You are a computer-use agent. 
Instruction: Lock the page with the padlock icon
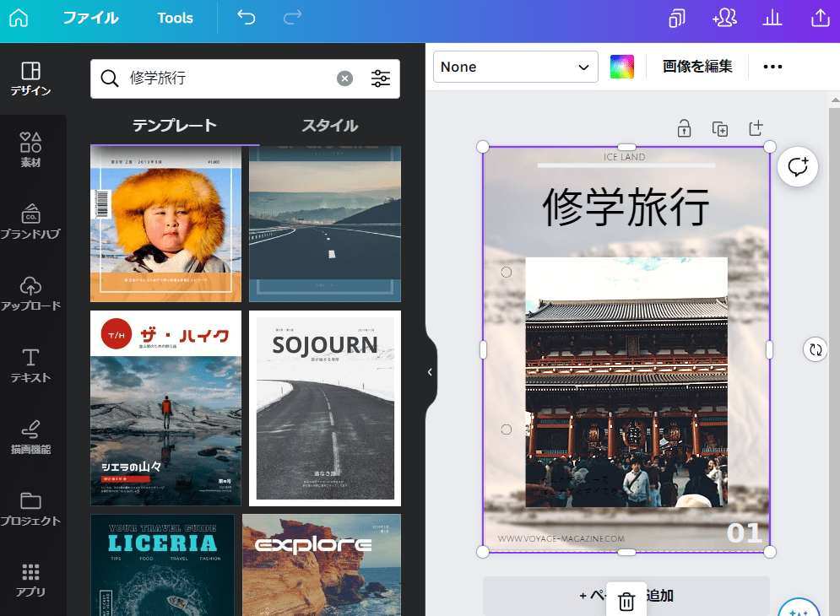[684, 129]
